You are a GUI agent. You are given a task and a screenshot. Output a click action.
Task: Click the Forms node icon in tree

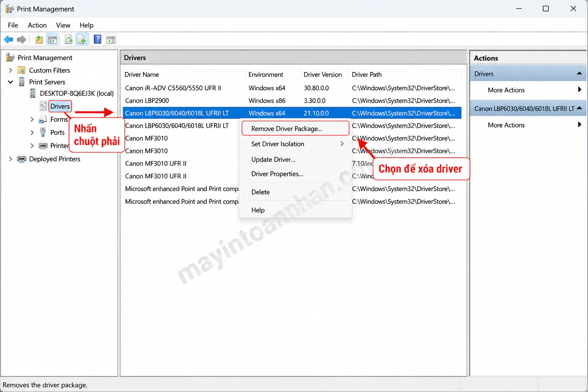click(43, 119)
